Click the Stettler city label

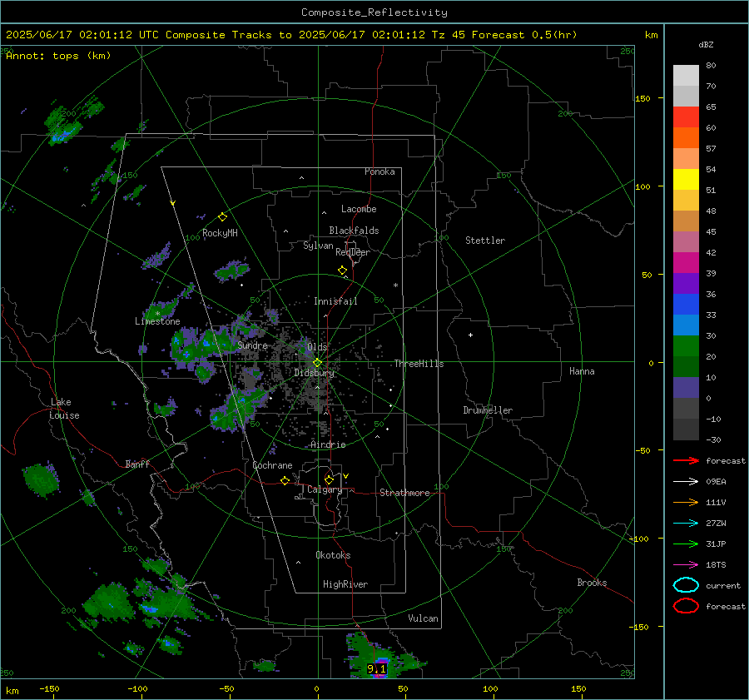[485, 241]
